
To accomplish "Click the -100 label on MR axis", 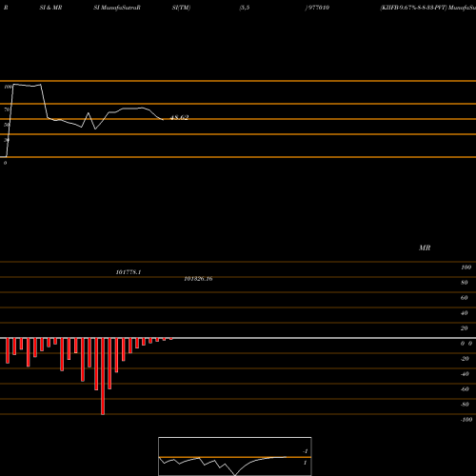I will (x=466, y=420).
